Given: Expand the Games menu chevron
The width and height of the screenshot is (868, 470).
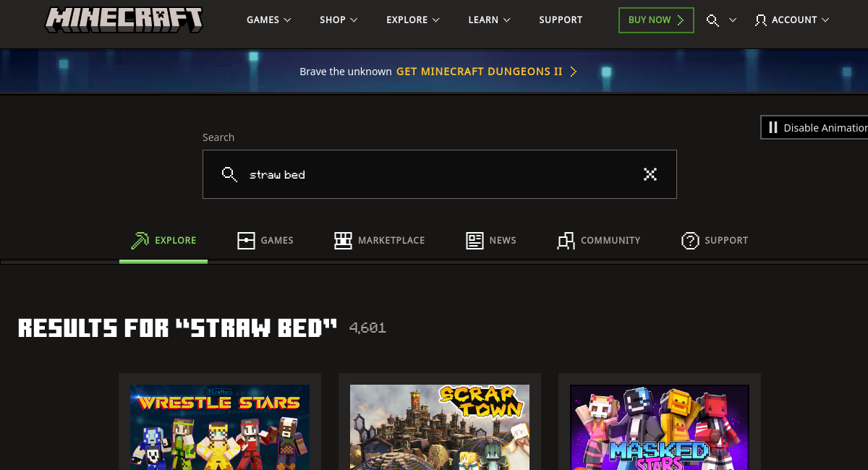Looking at the screenshot, I should pos(287,20).
